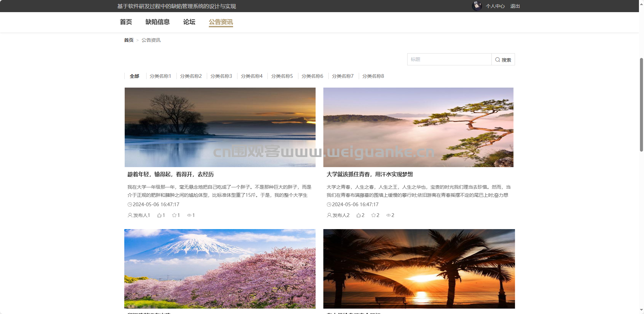Choose the 分类名称8 category filter
The height and width of the screenshot is (314, 644).
point(373,76)
